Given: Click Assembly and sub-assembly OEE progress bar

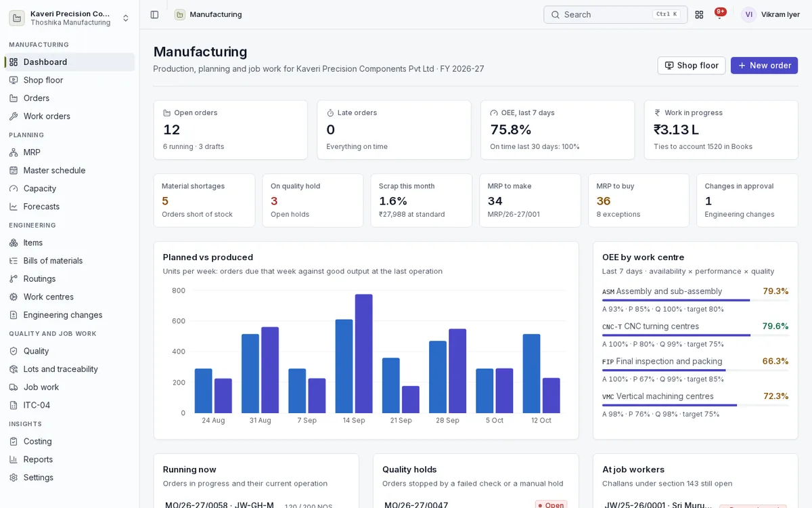Looking at the screenshot, I should 696,300.
